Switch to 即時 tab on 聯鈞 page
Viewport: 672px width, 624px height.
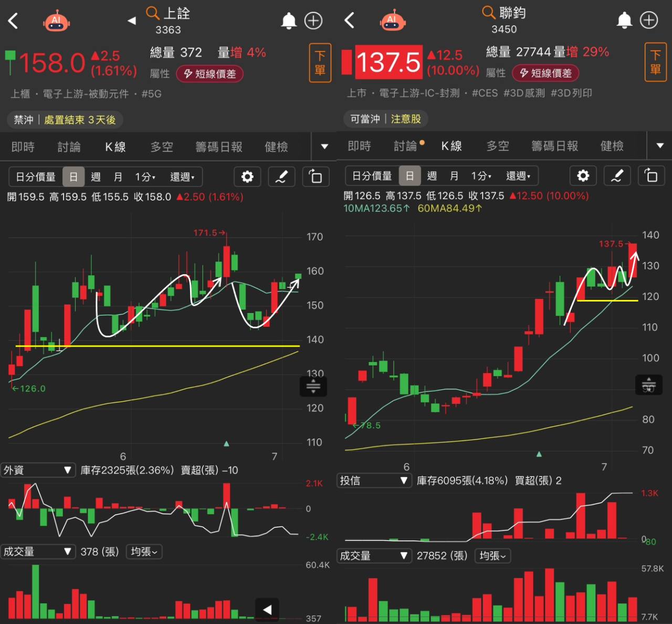click(x=360, y=146)
